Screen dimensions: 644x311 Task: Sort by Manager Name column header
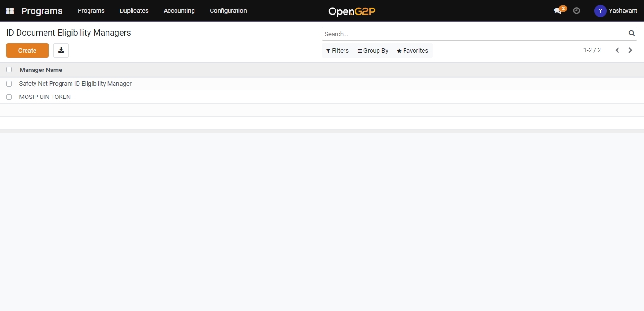[x=41, y=70]
